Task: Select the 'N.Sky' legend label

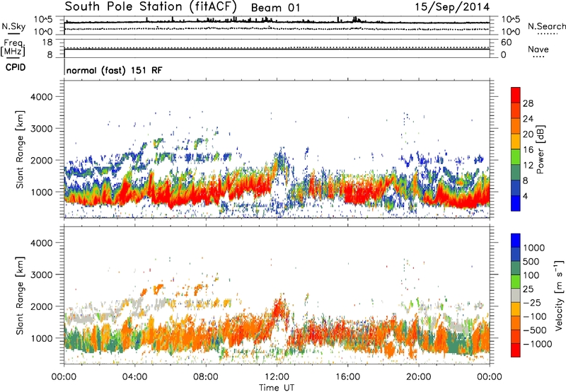Action: click(x=13, y=26)
